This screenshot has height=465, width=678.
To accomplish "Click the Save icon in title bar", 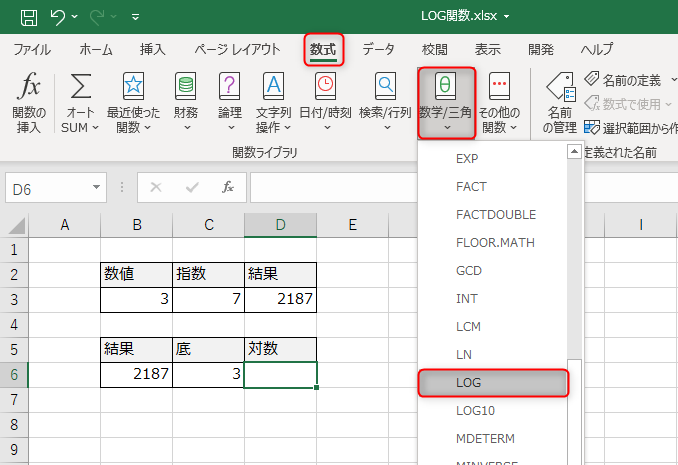I will tap(29, 16).
